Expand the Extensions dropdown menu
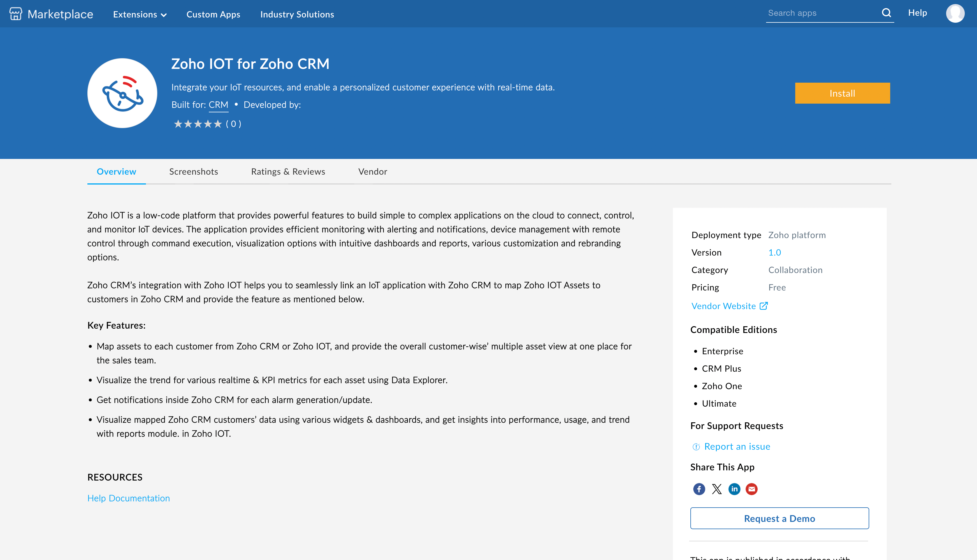 [140, 14]
